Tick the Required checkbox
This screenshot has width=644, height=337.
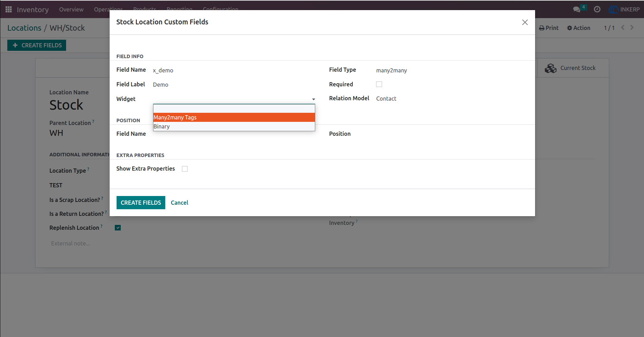tap(379, 84)
